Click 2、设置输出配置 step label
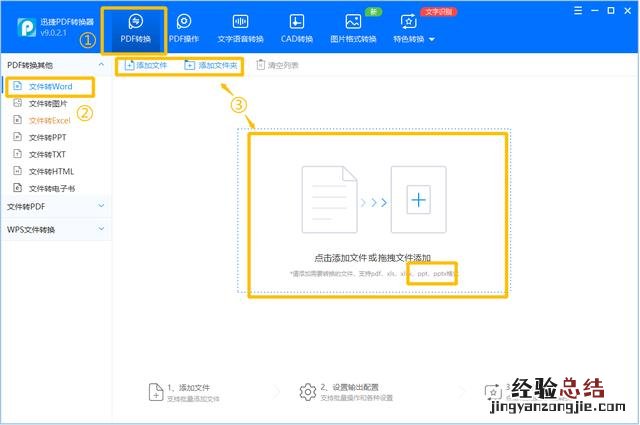Screen dimensions: 640x425 point(350,387)
